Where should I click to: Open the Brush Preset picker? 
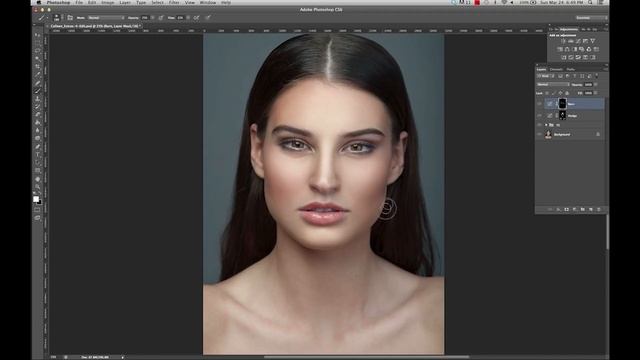pyautogui.click(x=57, y=18)
